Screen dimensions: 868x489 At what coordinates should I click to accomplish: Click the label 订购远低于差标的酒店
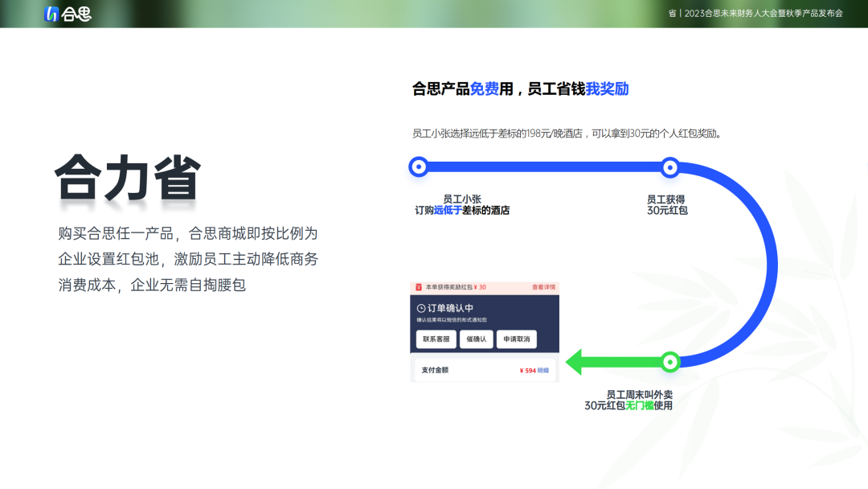click(462, 211)
